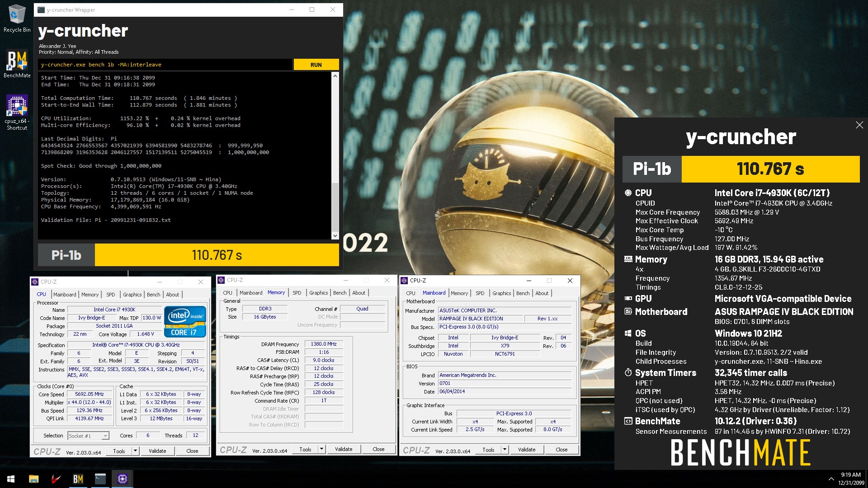The height and width of the screenshot is (488, 868).
Task: Click Tools button in first CPU-Z window
Action: click(x=119, y=451)
